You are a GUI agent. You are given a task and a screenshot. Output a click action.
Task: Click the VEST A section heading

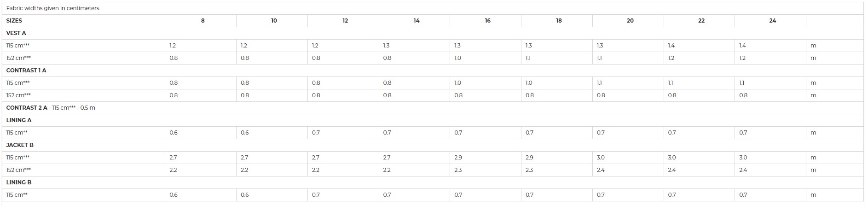(x=16, y=33)
